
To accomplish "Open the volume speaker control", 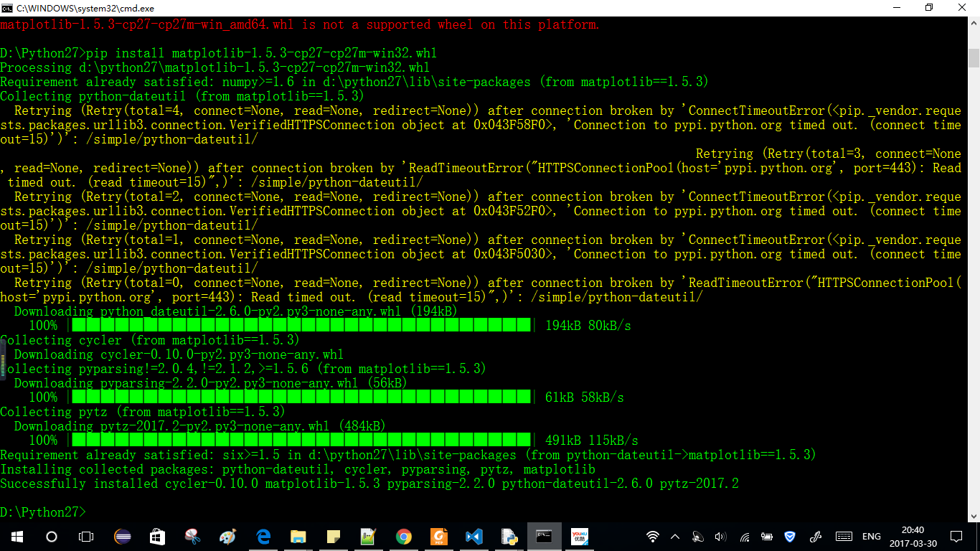I will [x=721, y=536].
